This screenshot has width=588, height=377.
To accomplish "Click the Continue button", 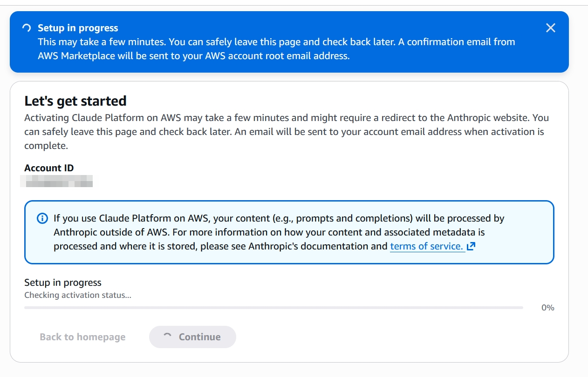I will point(192,337).
